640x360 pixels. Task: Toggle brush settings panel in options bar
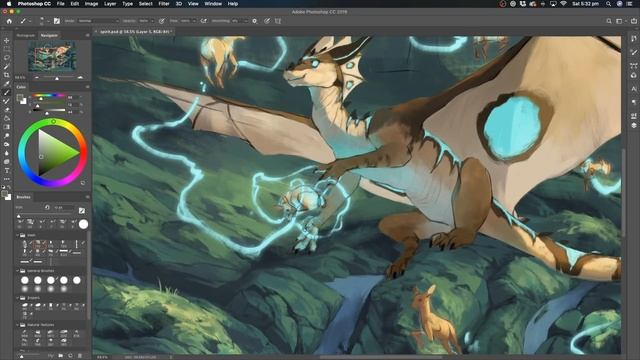[x=57, y=21]
